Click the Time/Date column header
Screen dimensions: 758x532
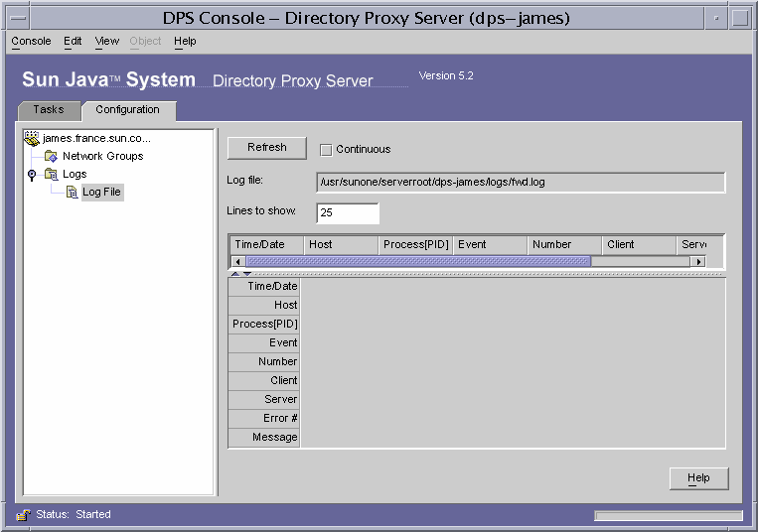[266, 245]
